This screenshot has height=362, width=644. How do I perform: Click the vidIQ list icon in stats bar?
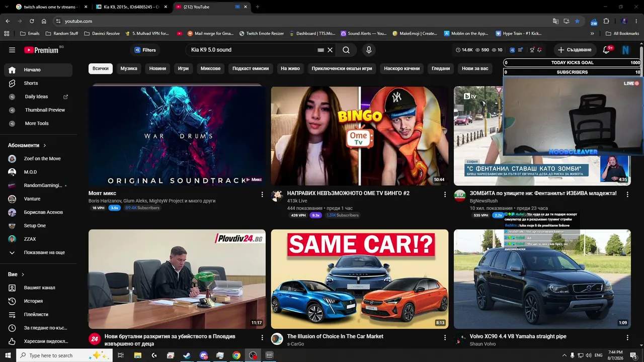[x=521, y=50]
